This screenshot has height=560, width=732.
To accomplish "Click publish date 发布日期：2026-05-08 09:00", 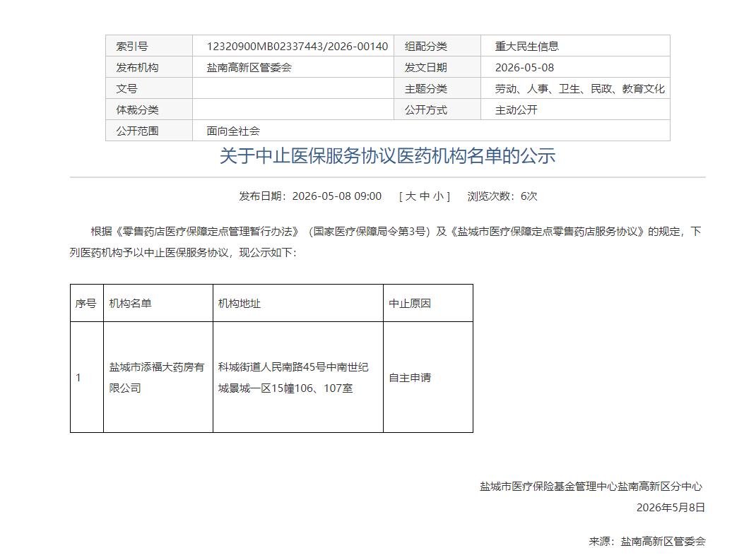I will tap(310, 196).
